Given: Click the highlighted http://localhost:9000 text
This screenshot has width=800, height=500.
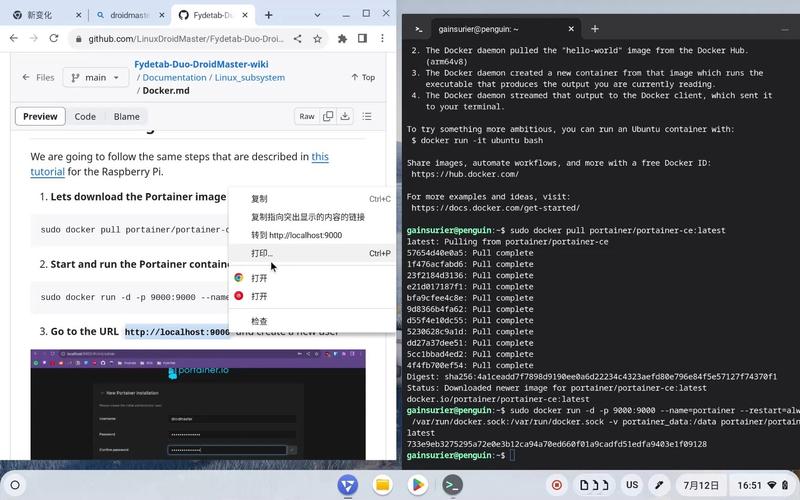Looking at the screenshot, I should [177, 332].
